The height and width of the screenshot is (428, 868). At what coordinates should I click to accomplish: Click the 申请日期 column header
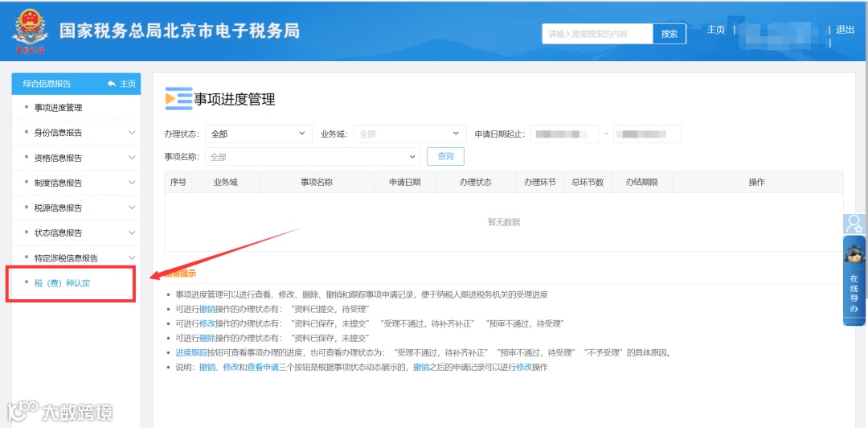point(404,182)
